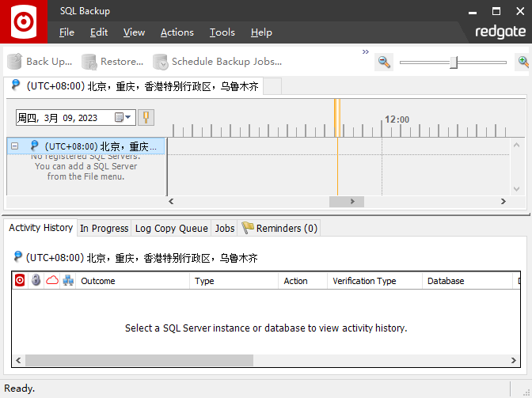Sort by the Action column header
Screen dimensions: 532x398
303,281
